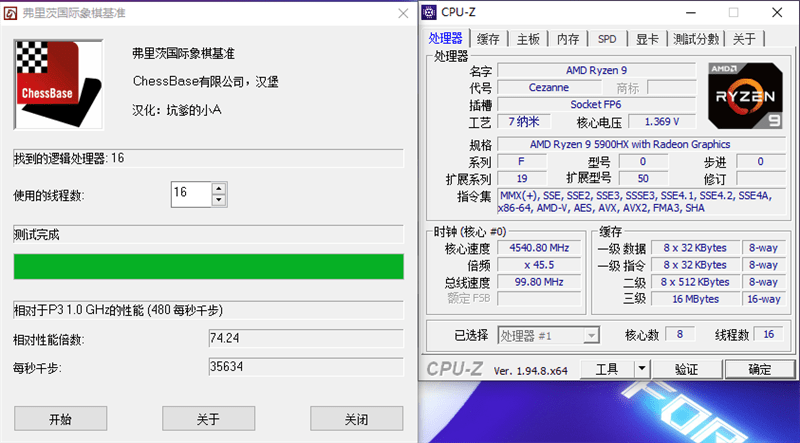The width and height of the screenshot is (800, 443).
Task: Click the 相对于P3 1.0 GHz的性能 header text
Action: [x=118, y=310]
